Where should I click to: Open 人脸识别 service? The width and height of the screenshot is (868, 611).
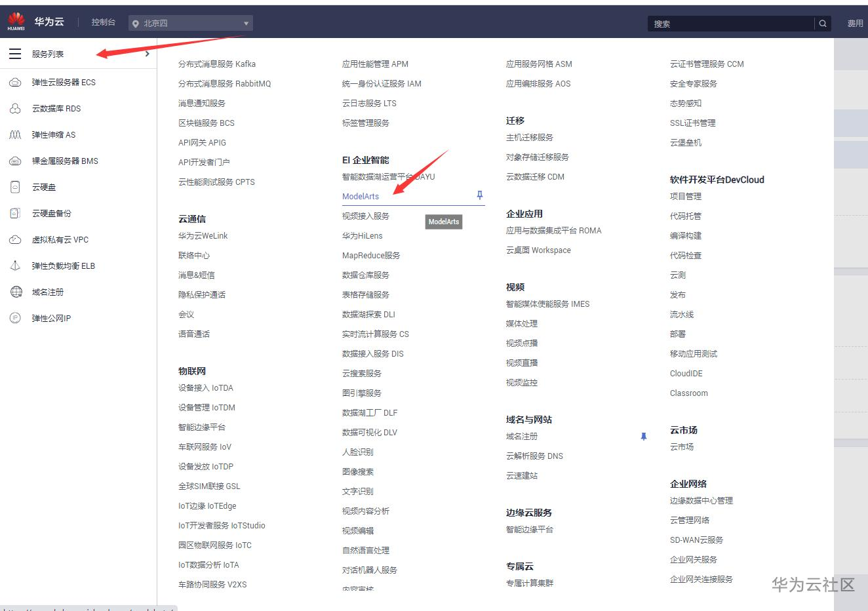tap(358, 452)
